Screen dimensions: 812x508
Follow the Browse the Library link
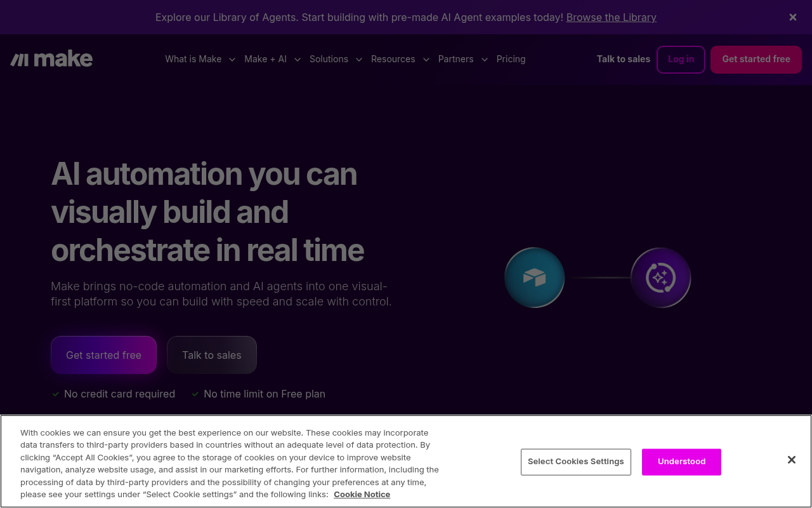(611, 17)
